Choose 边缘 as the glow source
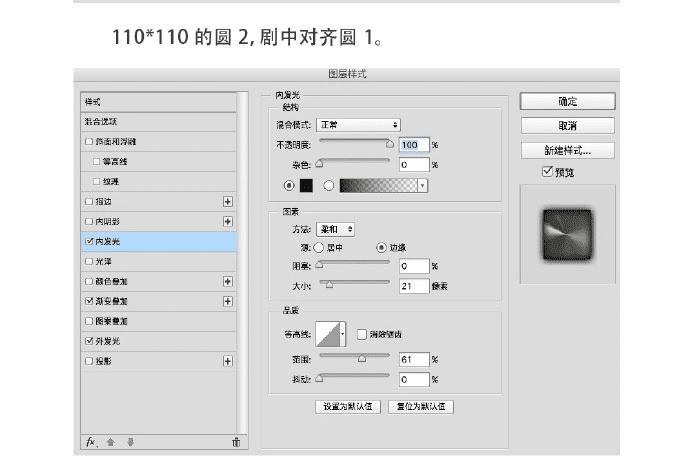This screenshot has height=456, width=690. tap(381, 248)
